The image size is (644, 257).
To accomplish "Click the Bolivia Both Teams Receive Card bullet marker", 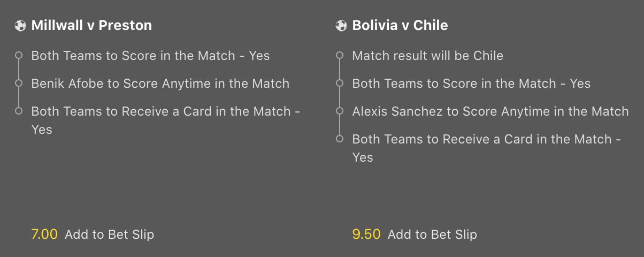I will point(340,139).
